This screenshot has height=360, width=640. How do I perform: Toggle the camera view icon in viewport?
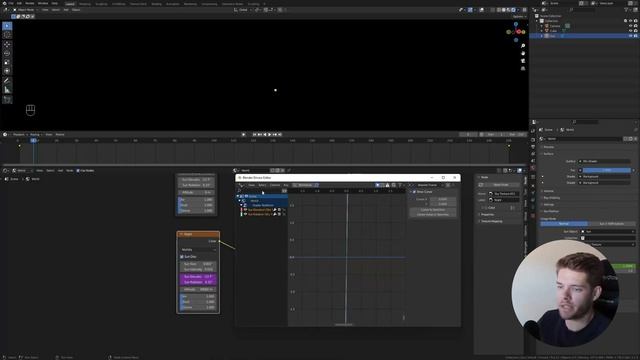523,61
